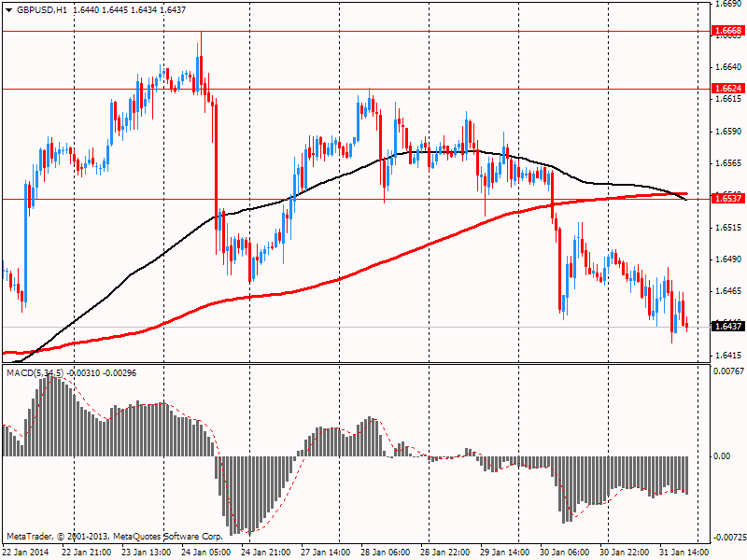The height and width of the screenshot is (560, 747).
Task: Click the 1.6465 price scale value
Action: (729, 291)
